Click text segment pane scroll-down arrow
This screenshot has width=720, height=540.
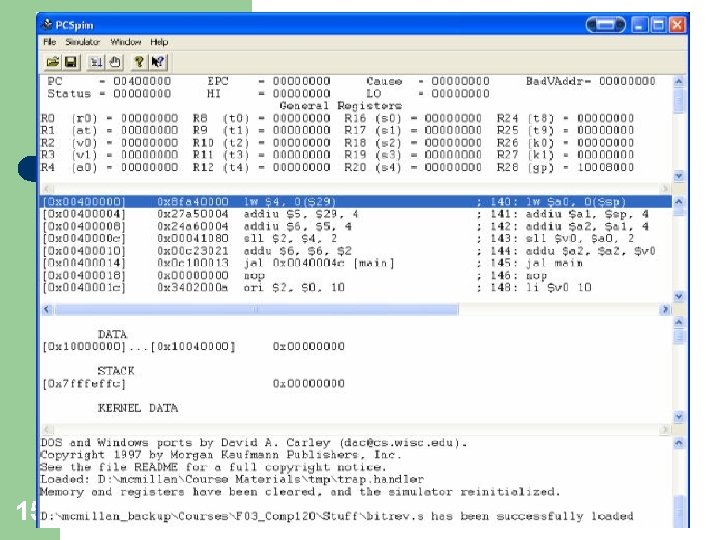click(x=679, y=297)
